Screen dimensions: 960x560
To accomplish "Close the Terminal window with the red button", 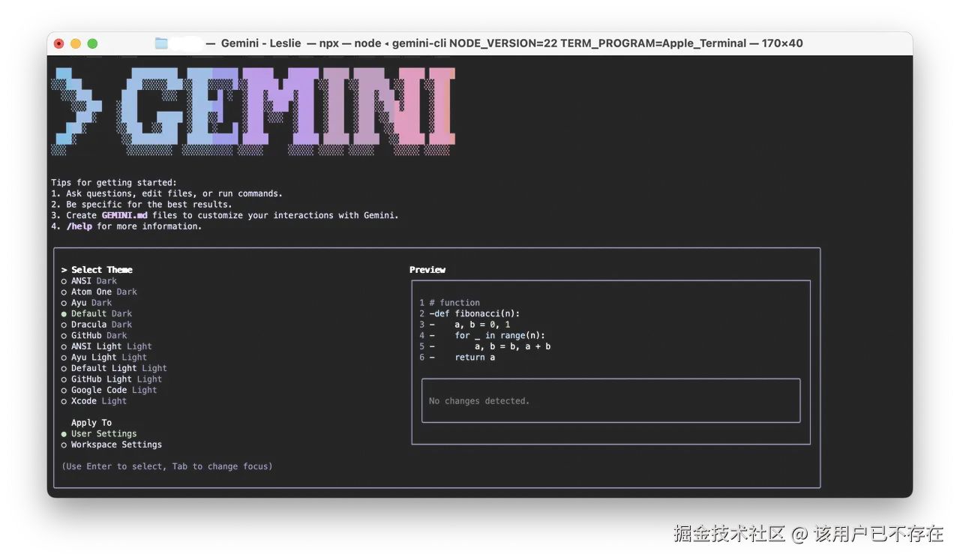I will coord(59,43).
